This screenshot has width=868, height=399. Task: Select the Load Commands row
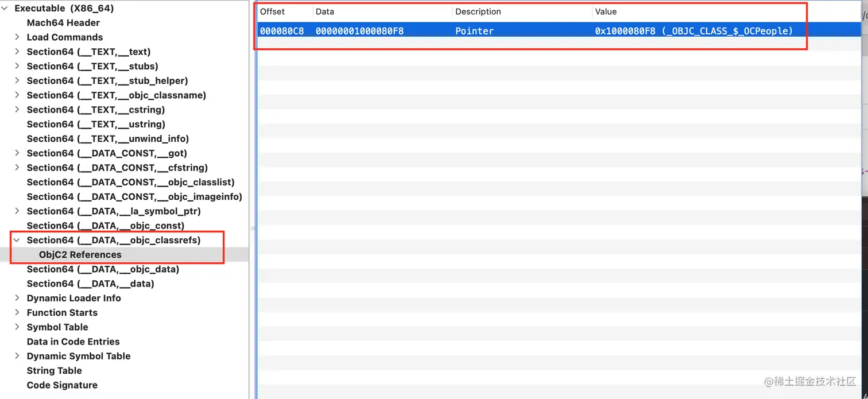click(65, 37)
